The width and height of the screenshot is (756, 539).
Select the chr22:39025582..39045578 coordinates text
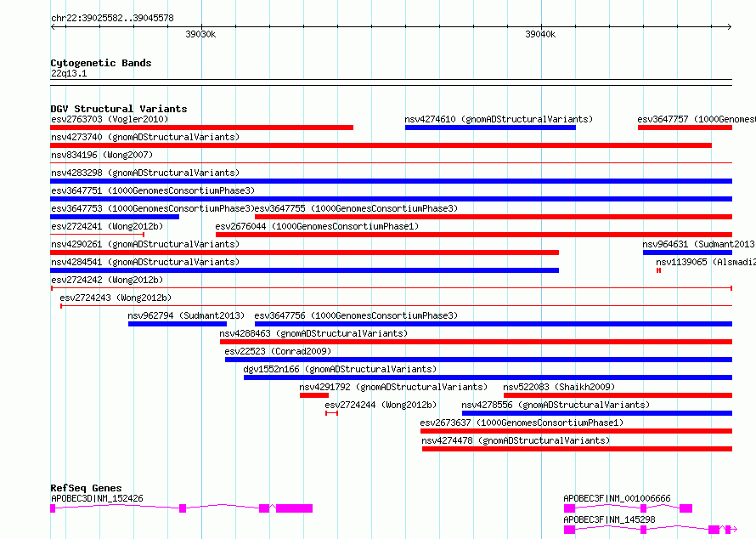tap(112, 18)
